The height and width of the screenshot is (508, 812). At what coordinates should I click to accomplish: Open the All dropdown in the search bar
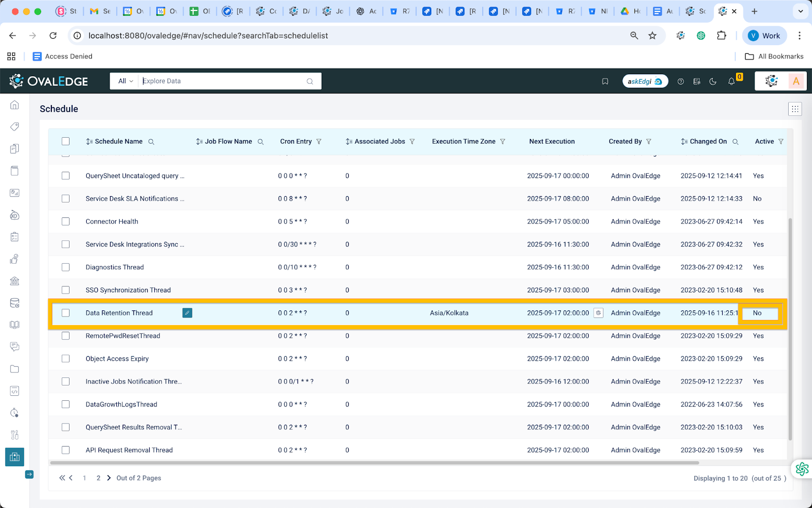[x=125, y=81]
